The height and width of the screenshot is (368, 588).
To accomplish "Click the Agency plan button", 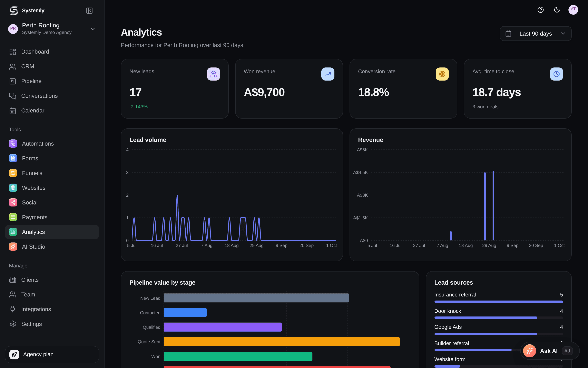I will (x=52, y=354).
